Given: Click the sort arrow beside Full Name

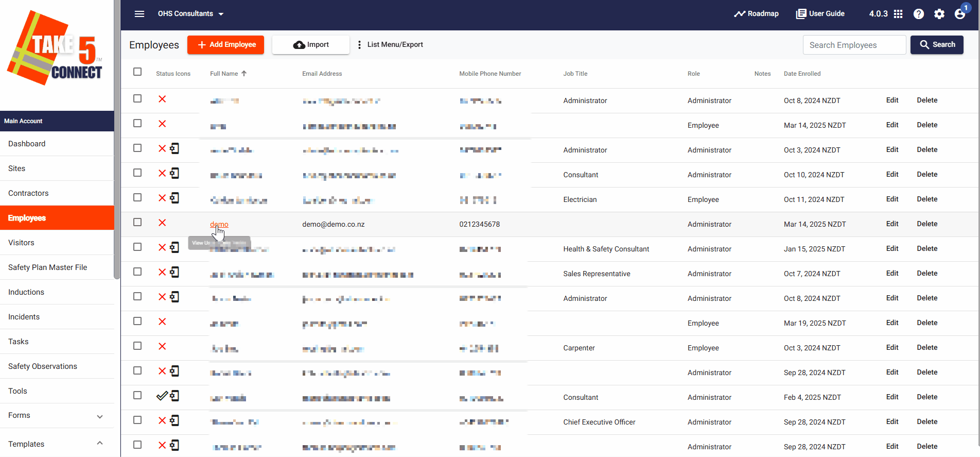Looking at the screenshot, I should (x=244, y=74).
